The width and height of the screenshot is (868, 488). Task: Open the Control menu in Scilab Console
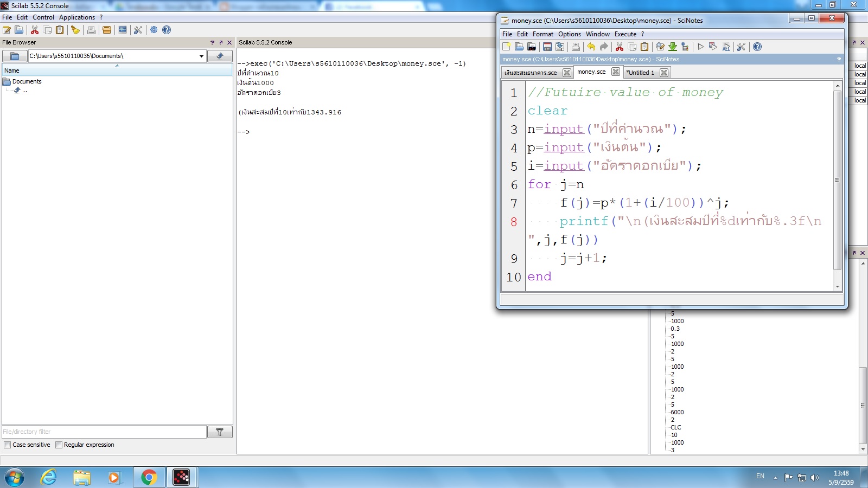click(x=43, y=17)
